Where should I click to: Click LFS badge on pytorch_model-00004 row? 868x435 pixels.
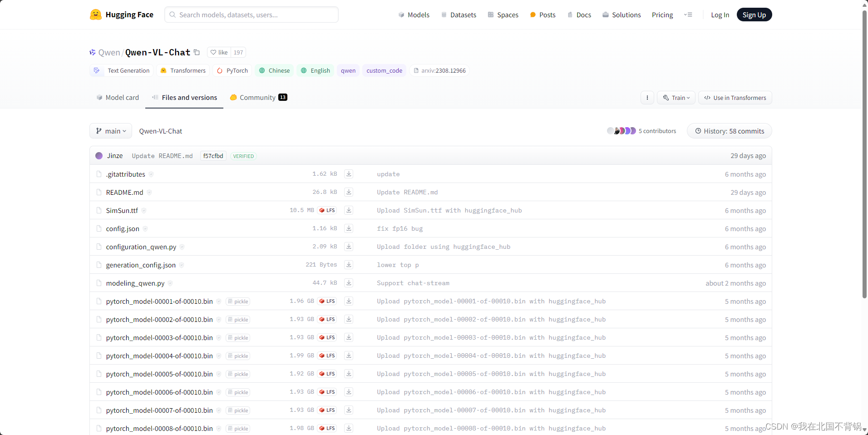[327, 356]
